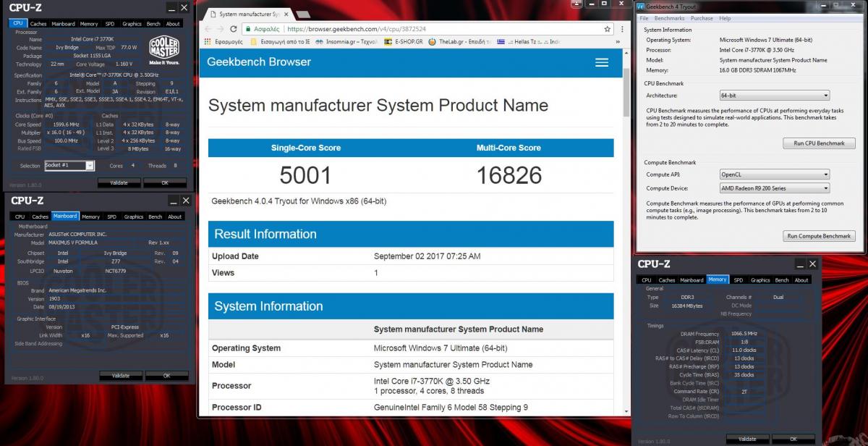The image size is (868, 446).
Task: Open the Geekbench Help menu
Action: [x=725, y=18]
